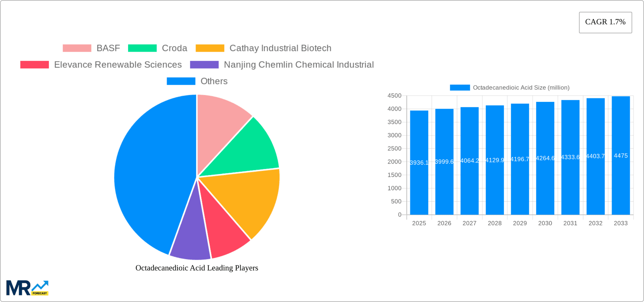644x302 pixels.
Task: Click the 2029 axis label
Action: pos(520,223)
